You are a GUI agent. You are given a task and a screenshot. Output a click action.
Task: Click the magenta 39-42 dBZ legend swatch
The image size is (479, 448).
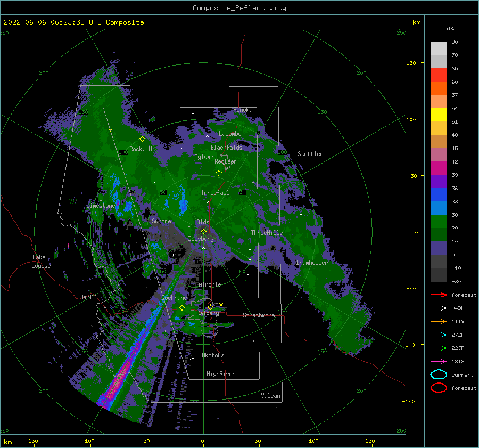pos(439,168)
